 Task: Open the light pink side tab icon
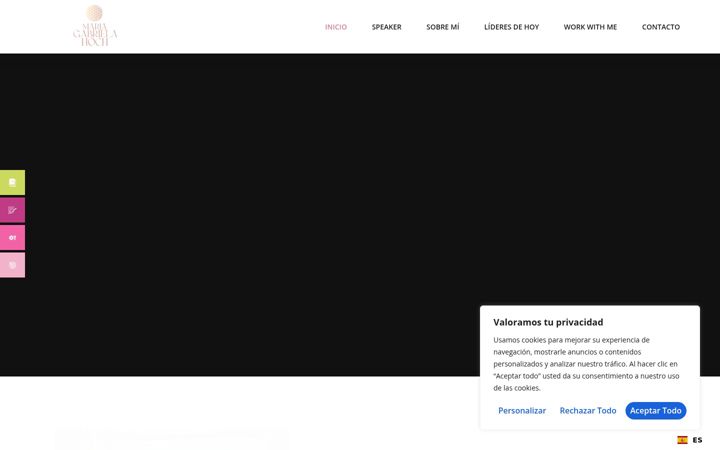click(x=12, y=265)
